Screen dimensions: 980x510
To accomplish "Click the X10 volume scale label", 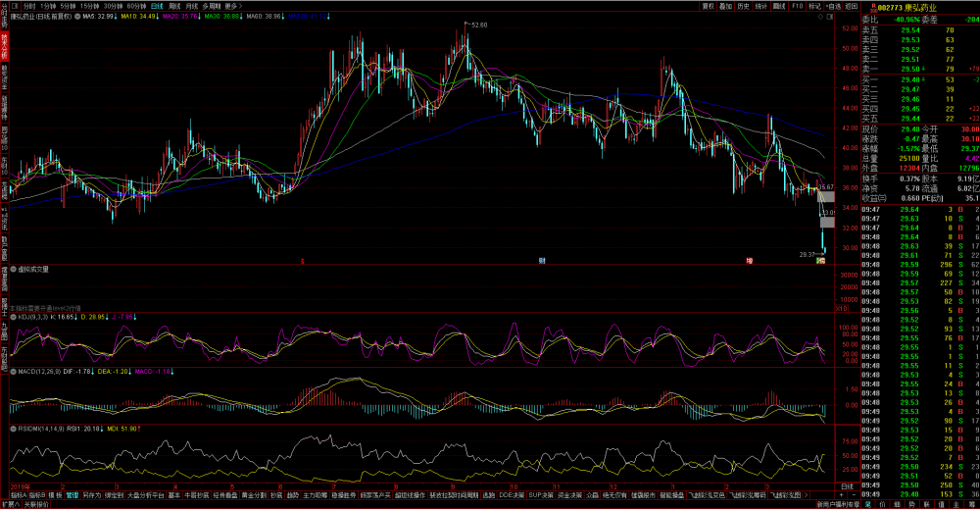I will point(842,309).
